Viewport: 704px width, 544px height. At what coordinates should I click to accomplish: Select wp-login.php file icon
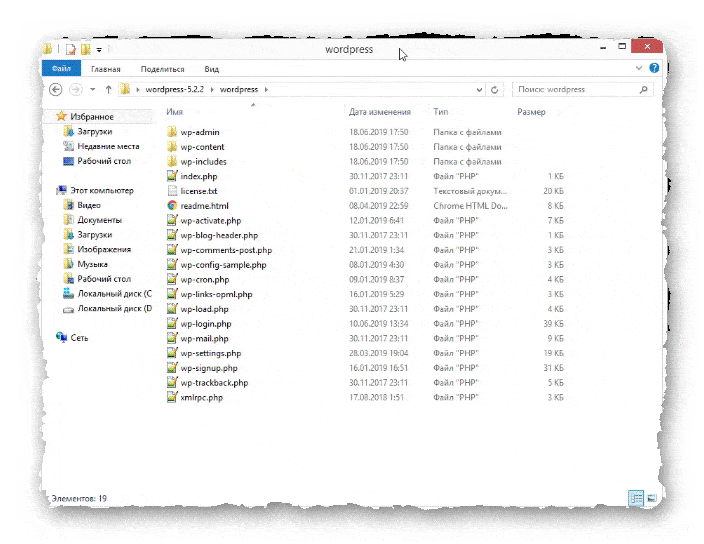click(172, 324)
